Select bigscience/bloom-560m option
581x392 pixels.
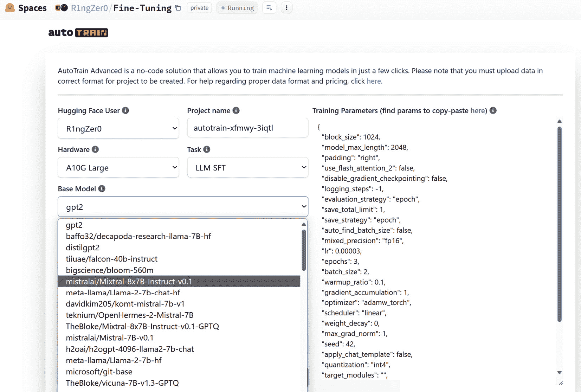(x=179, y=270)
